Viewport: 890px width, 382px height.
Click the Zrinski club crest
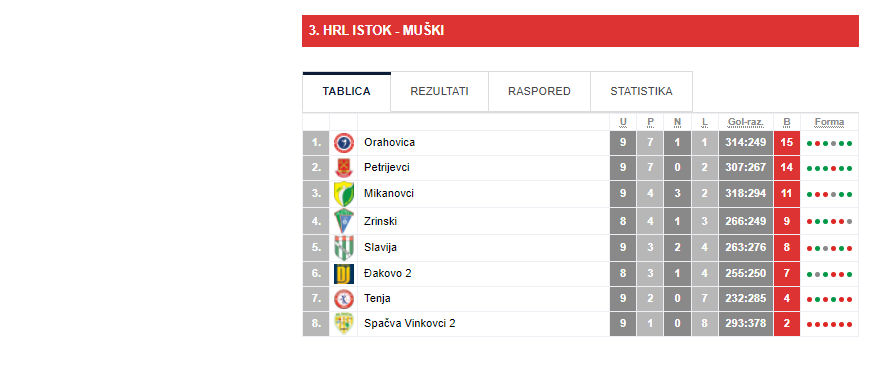[x=343, y=221]
